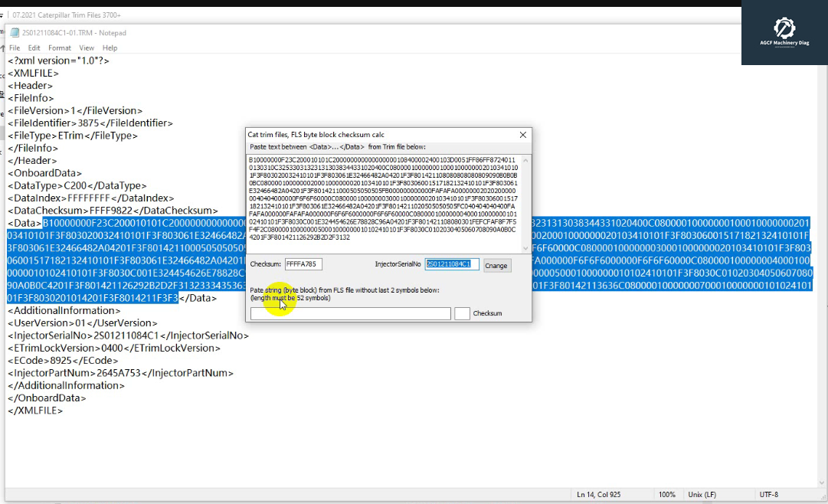Open the Format menu
The height and width of the screenshot is (504, 828).
coord(60,47)
